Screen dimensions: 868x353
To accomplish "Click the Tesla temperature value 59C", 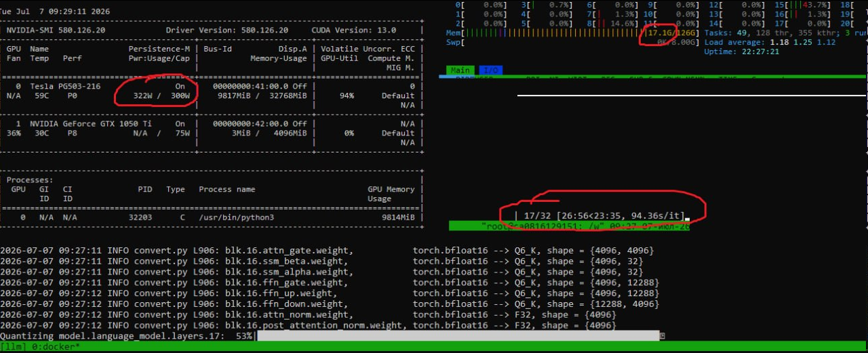I will click(42, 96).
